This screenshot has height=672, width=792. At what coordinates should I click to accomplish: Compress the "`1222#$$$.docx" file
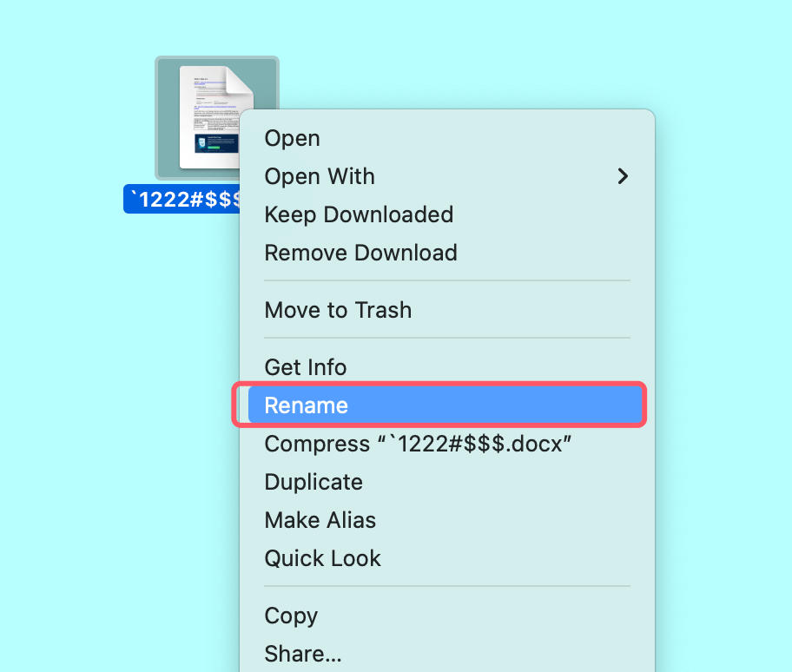click(418, 444)
